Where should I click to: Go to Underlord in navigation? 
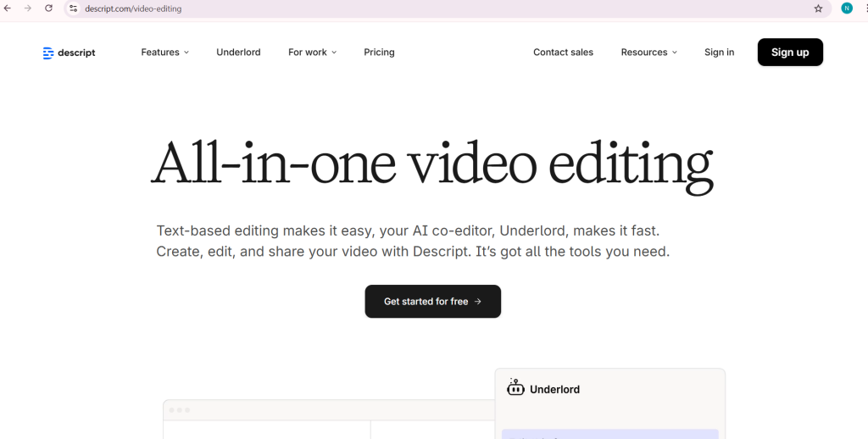tap(238, 53)
